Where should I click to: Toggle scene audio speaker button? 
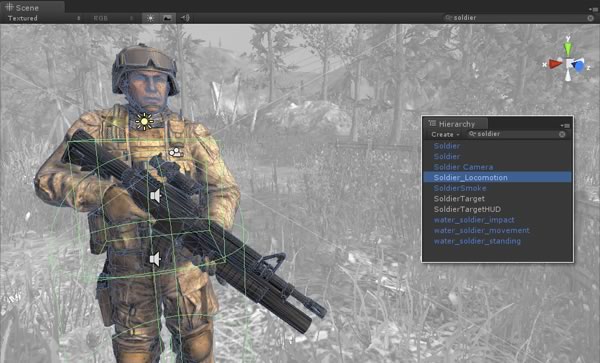tap(185, 18)
